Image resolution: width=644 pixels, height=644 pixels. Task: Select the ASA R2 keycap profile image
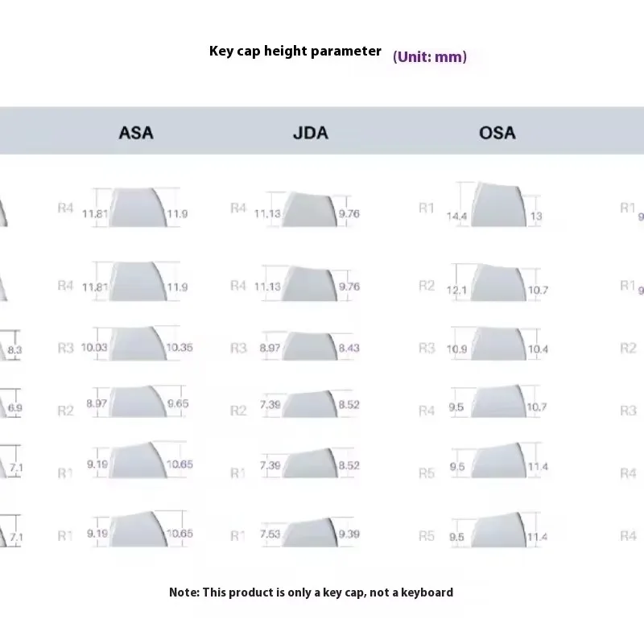tap(136, 402)
